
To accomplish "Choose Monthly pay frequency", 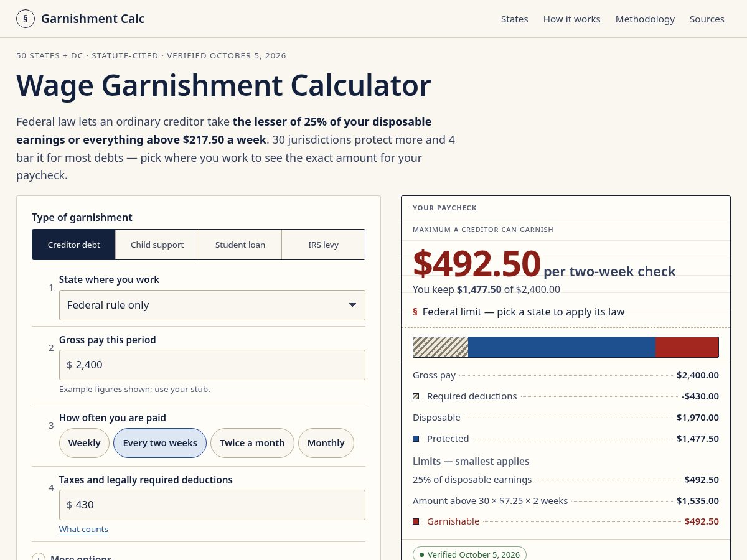I will click(x=326, y=443).
